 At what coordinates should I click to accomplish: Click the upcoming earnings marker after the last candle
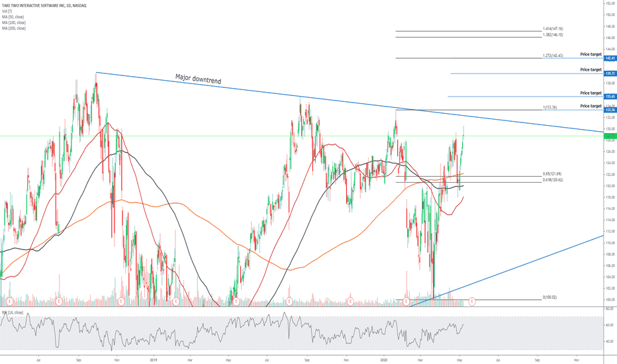pyautogui.click(x=472, y=302)
